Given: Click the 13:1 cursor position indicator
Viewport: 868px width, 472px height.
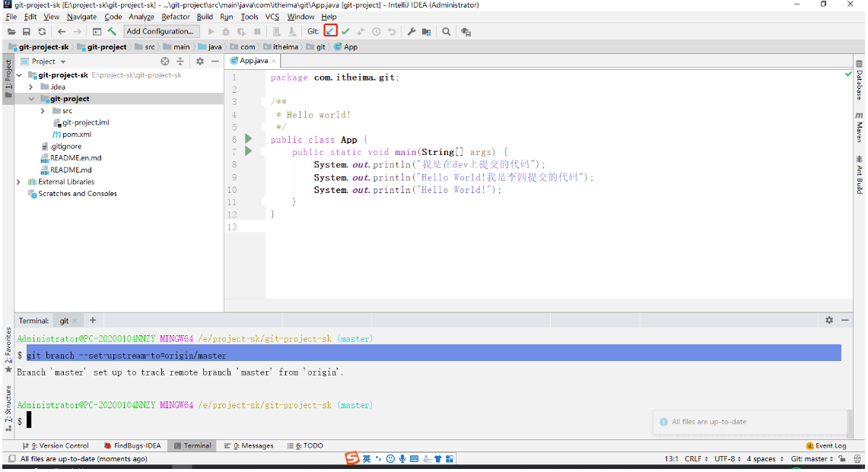Looking at the screenshot, I should point(672,459).
